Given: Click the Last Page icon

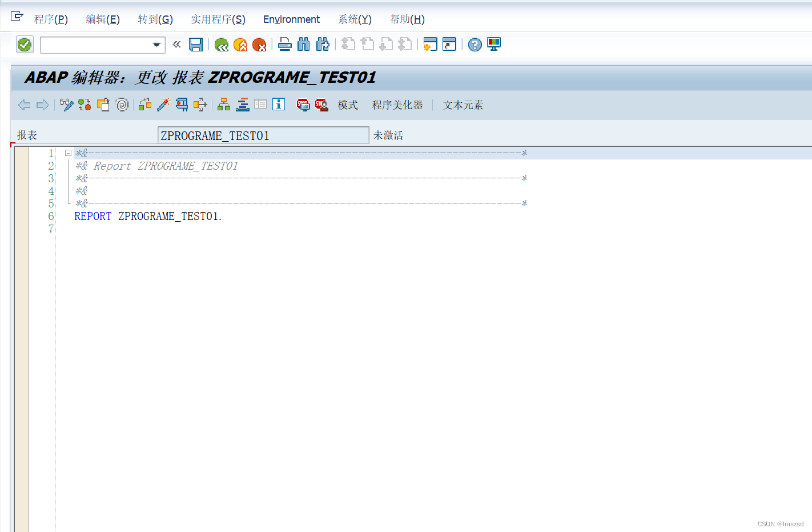Looking at the screenshot, I should (x=405, y=44).
